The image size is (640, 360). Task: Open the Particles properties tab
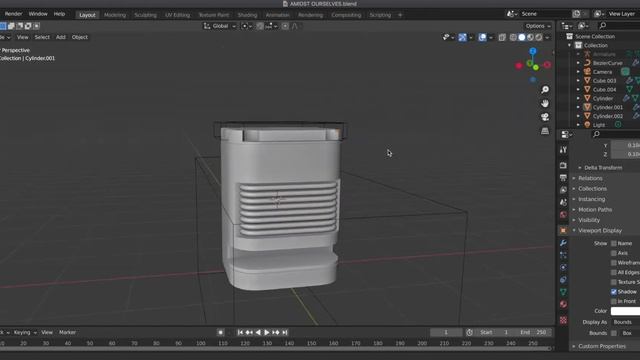click(563, 255)
